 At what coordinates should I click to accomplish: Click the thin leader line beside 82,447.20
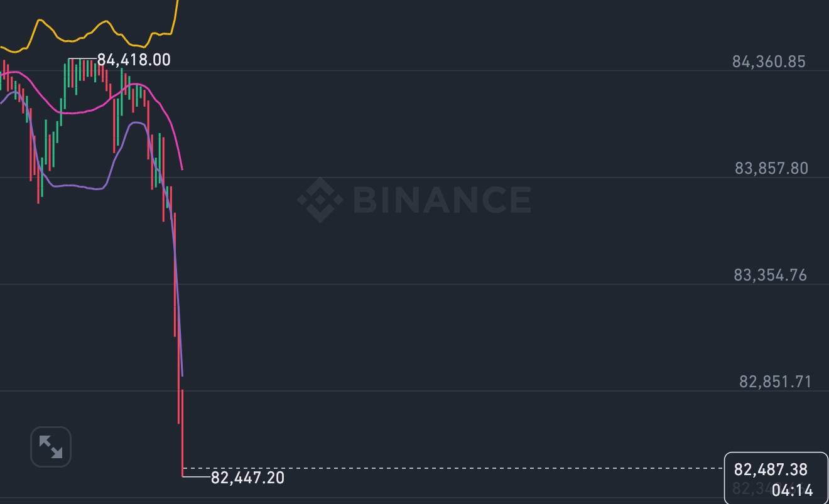tap(196, 477)
